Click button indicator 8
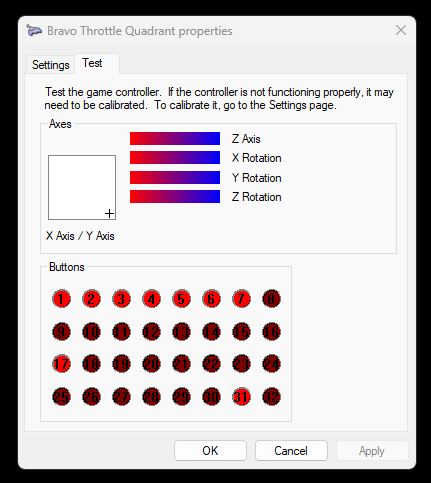This screenshot has height=483, width=431. click(x=271, y=299)
